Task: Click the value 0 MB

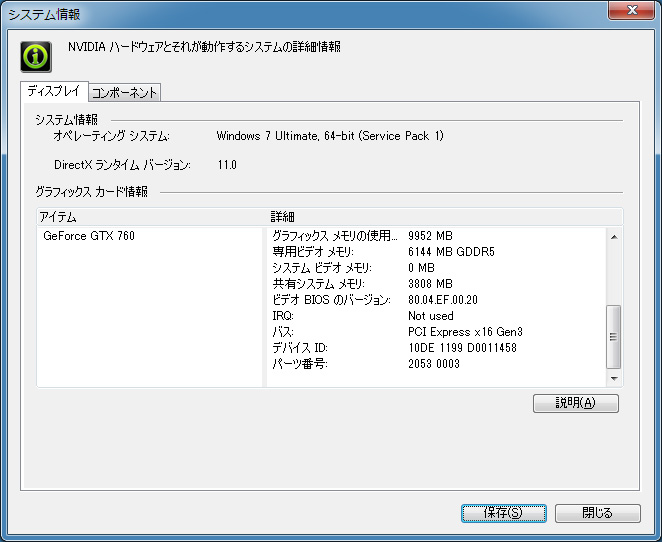Action: (421, 268)
